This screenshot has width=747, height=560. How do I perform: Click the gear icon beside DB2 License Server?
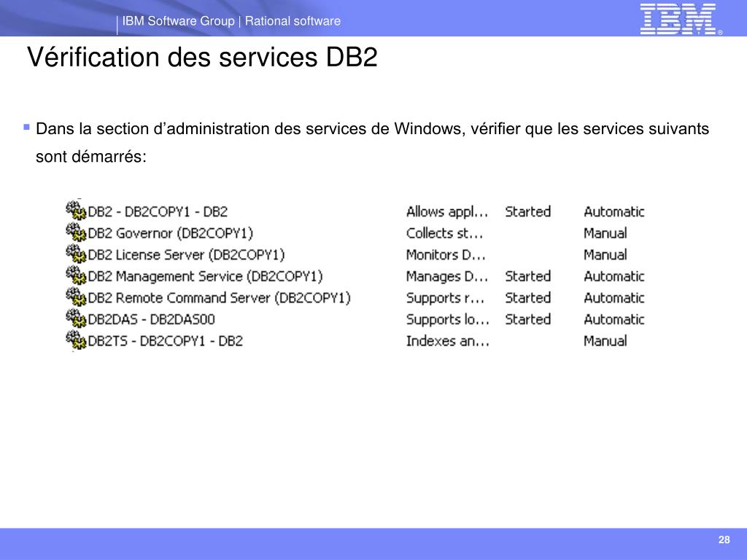point(76,254)
